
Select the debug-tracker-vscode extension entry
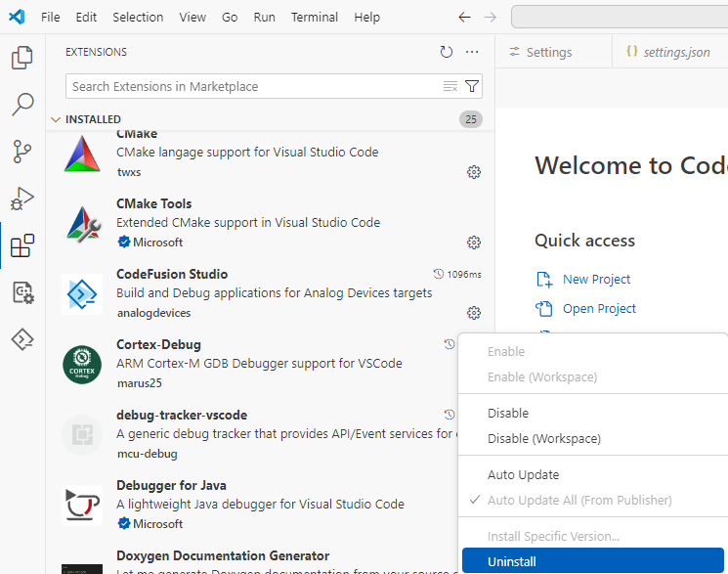click(252, 434)
